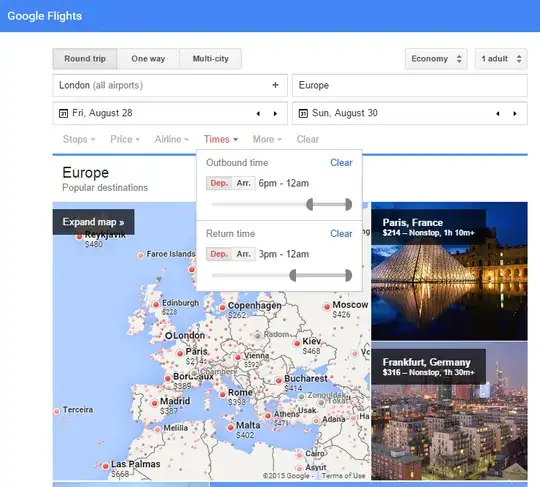540x487 pixels.
Task: Click Expand map button
Action: pos(93,222)
